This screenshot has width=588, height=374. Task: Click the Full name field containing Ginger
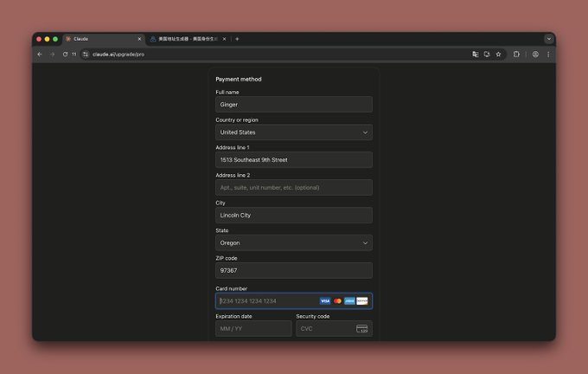click(294, 105)
